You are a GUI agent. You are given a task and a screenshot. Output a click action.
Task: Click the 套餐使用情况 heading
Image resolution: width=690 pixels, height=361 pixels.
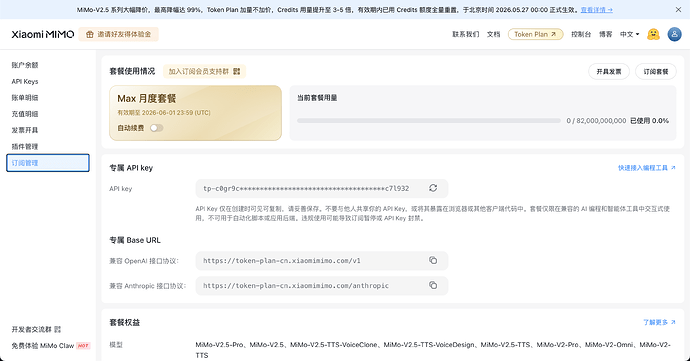pyautogui.click(x=132, y=71)
